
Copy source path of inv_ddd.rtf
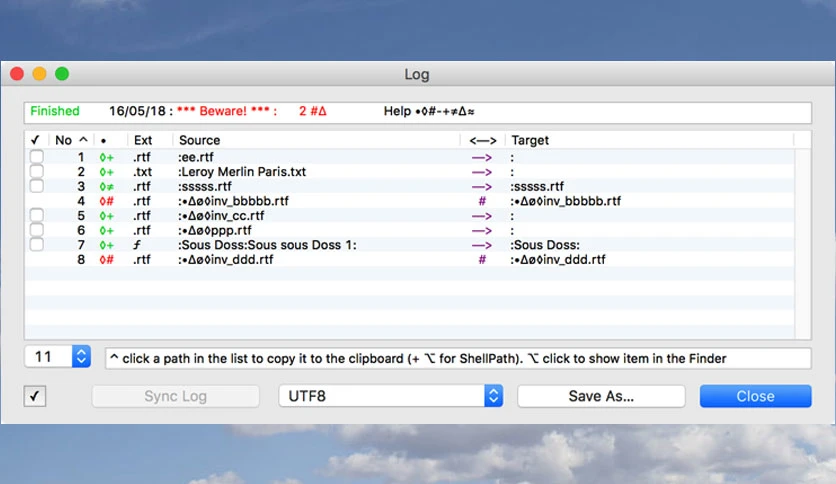pyautogui.click(x=226, y=260)
